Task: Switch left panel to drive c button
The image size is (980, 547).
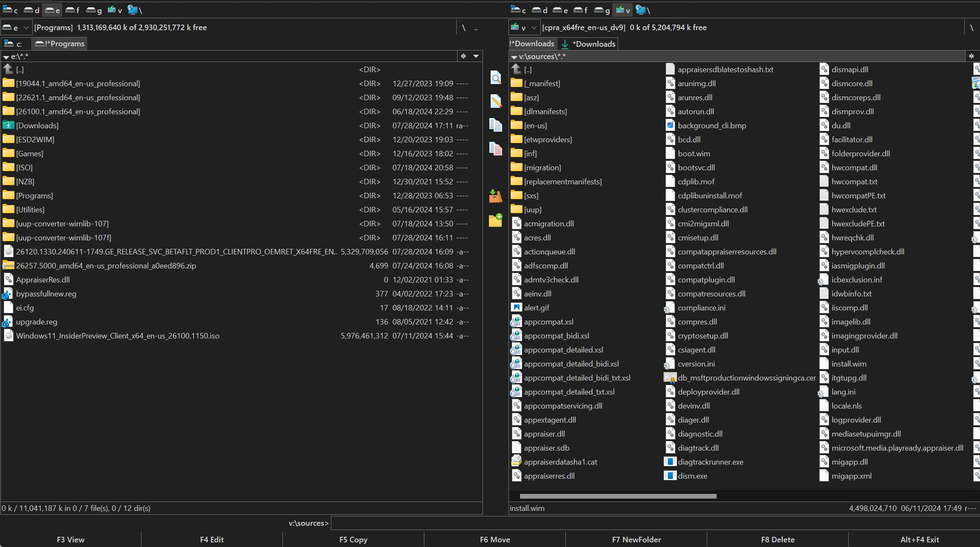Action: click(x=10, y=10)
